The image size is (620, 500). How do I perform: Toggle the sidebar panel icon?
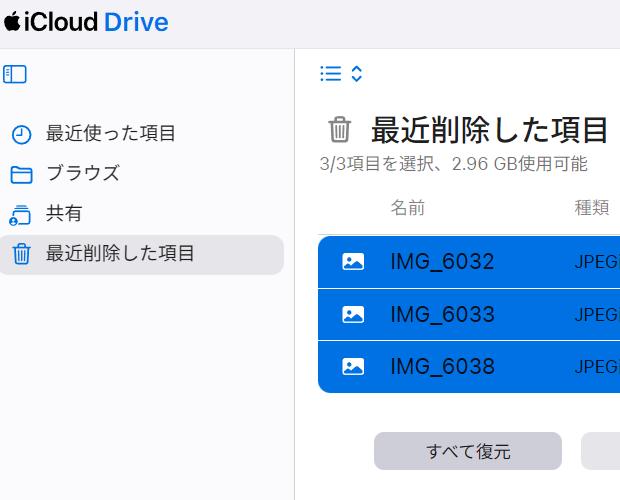point(15,74)
